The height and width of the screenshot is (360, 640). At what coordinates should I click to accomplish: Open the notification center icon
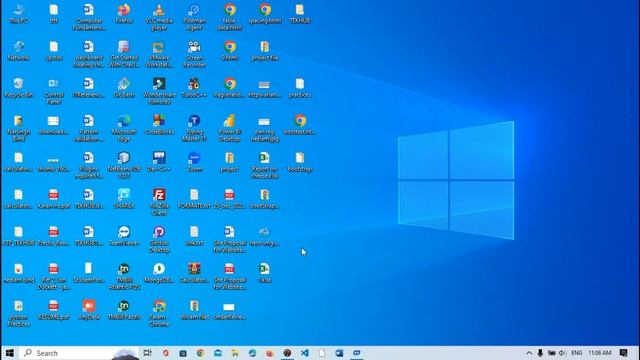click(623, 353)
